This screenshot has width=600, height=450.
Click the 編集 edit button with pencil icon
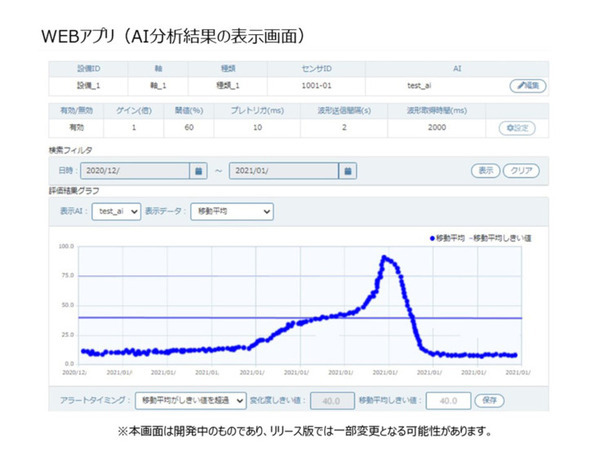tap(528, 87)
